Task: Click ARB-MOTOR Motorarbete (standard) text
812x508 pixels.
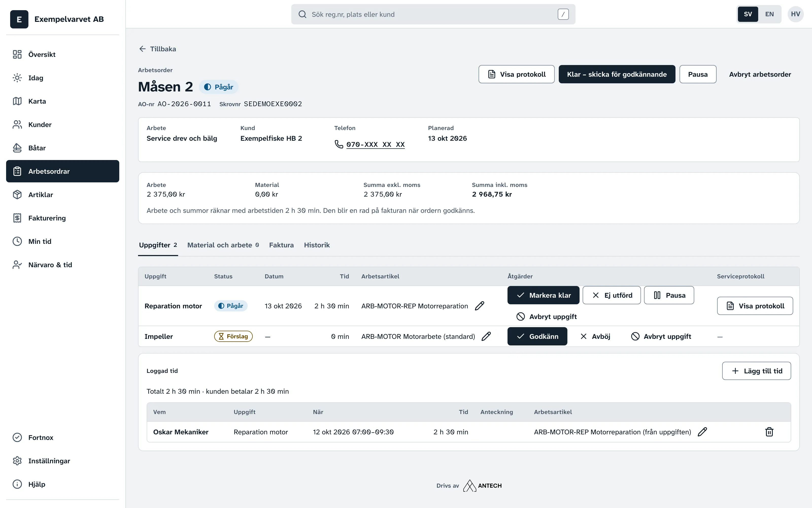Action: 418,337
